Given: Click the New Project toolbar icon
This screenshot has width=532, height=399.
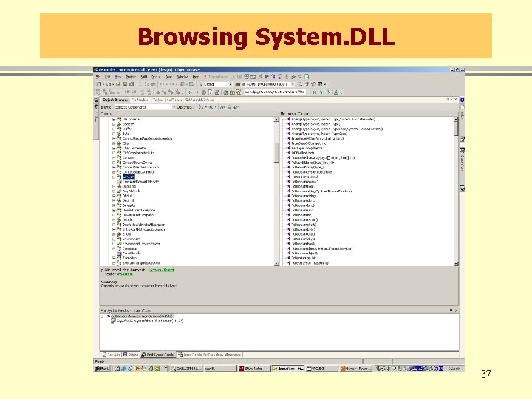Looking at the screenshot, I should [x=99, y=84].
